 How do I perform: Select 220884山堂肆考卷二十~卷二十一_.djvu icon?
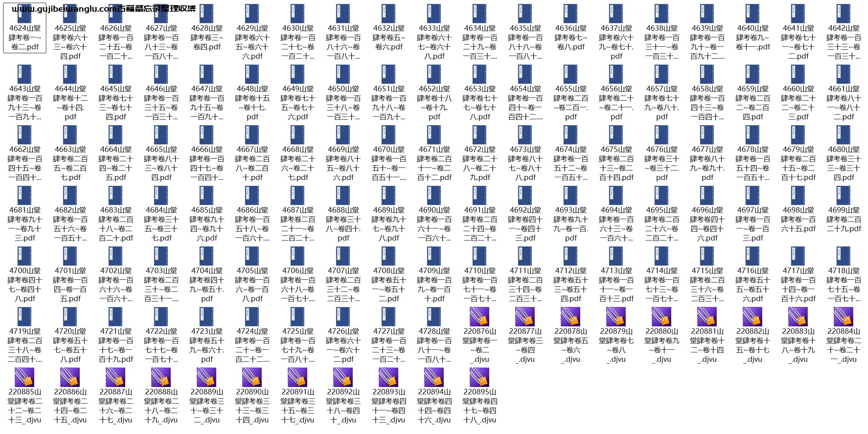[843, 317]
